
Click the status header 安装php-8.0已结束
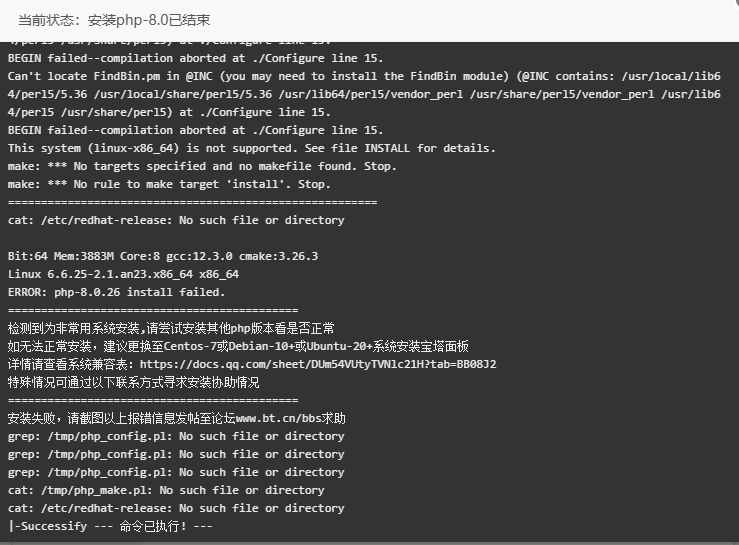point(149,20)
